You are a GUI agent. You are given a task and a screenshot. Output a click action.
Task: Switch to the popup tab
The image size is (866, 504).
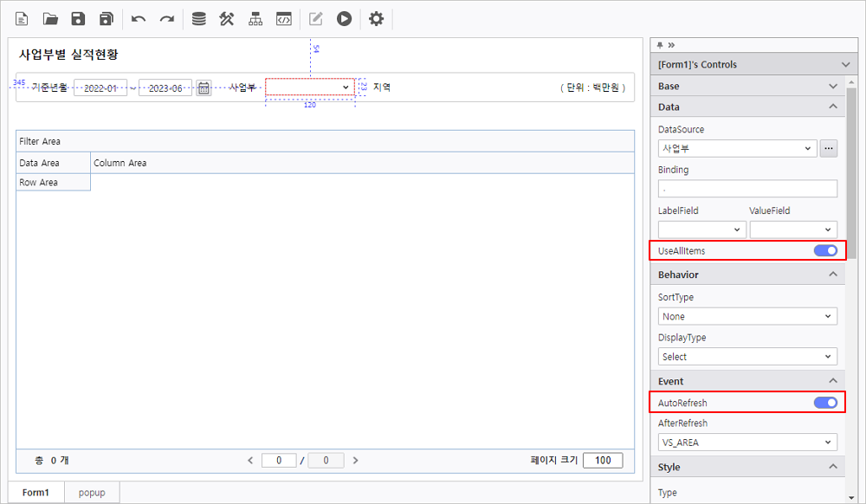click(92, 493)
